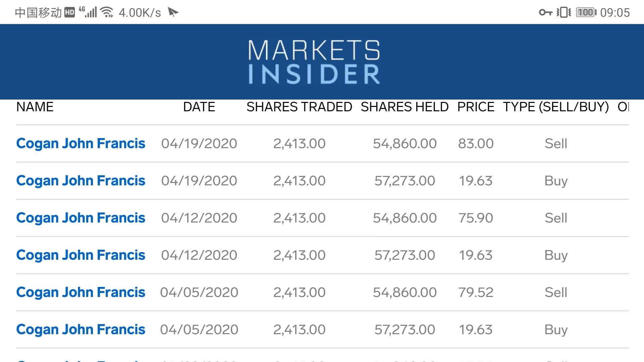644x362 pixels.
Task: Open Cogan John Francis 04/19/2020 Buy entry
Action: coord(80,181)
